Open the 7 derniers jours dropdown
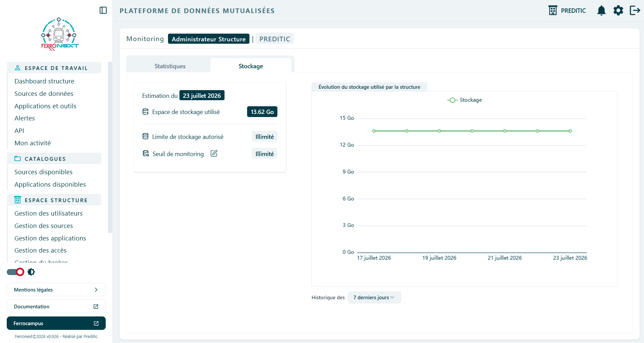 374,297
